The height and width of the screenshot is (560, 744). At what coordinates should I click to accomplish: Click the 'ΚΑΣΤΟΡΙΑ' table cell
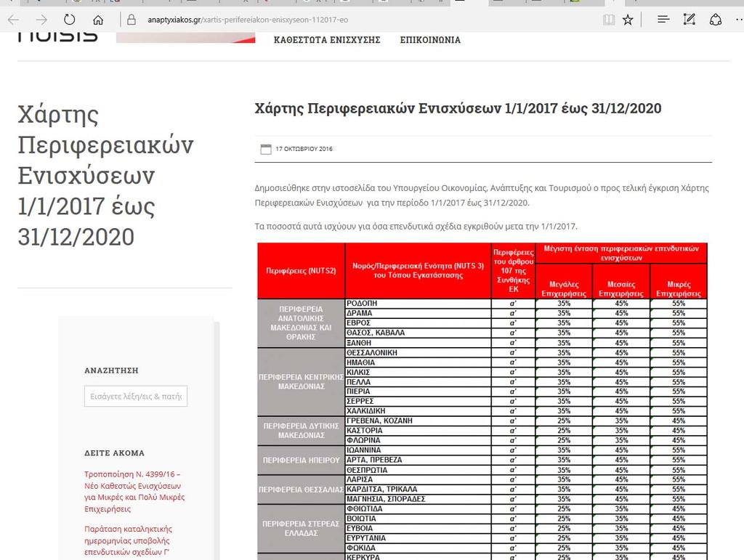[x=418, y=431]
